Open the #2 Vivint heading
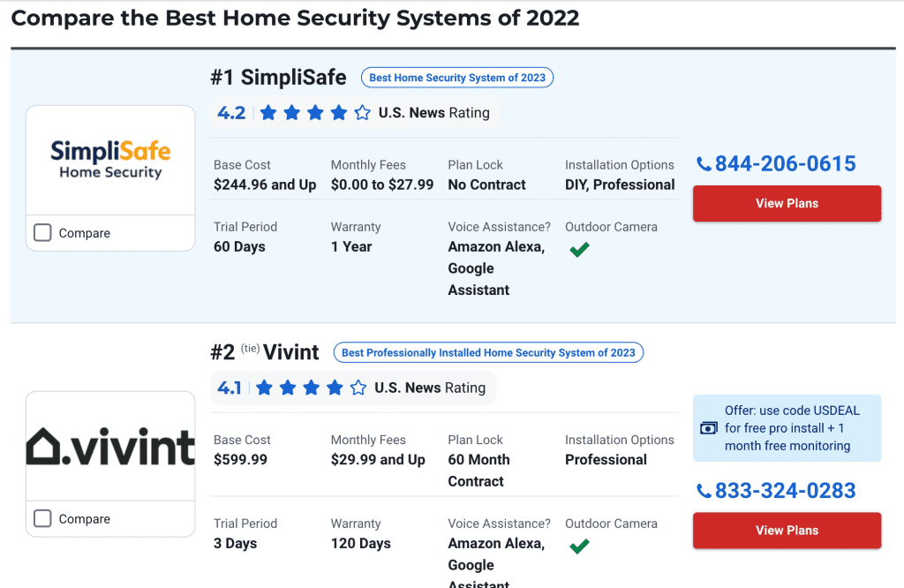 click(x=265, y=352)
